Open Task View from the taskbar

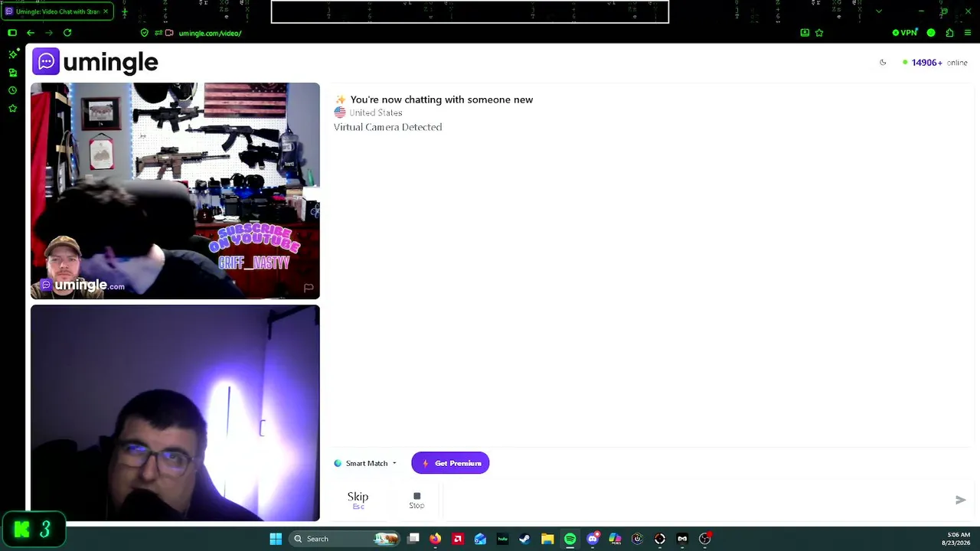coord(413,539)
